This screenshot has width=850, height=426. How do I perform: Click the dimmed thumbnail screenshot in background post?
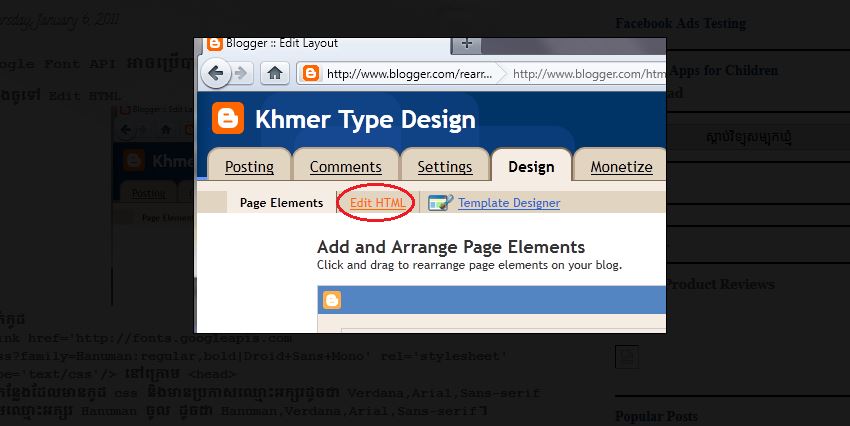[153, 205]
